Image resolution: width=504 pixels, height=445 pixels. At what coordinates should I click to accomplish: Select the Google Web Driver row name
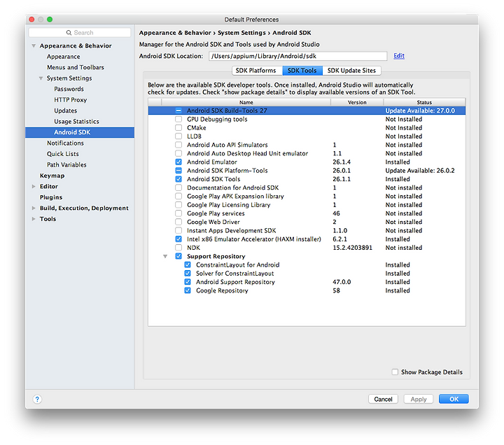coord(213,222)
